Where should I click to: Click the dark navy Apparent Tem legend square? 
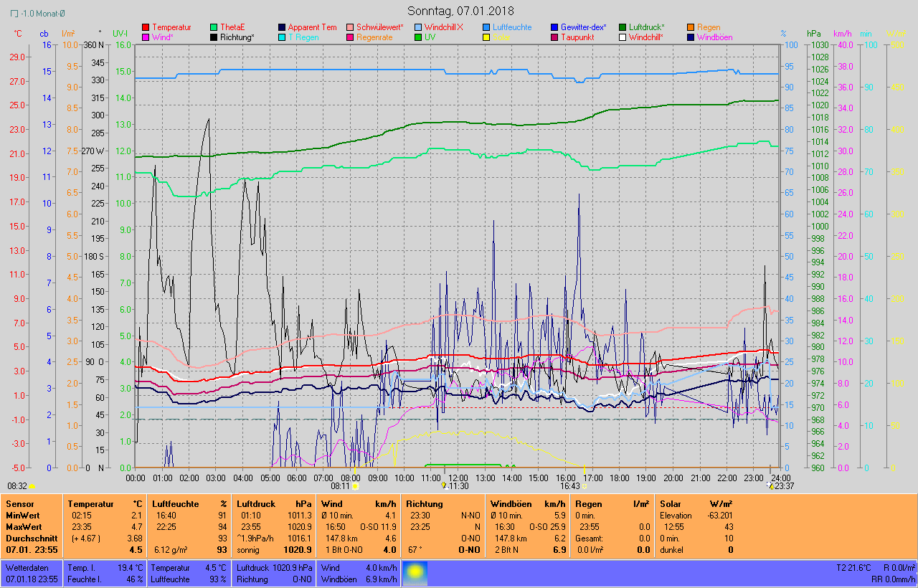tap(282, 27)
